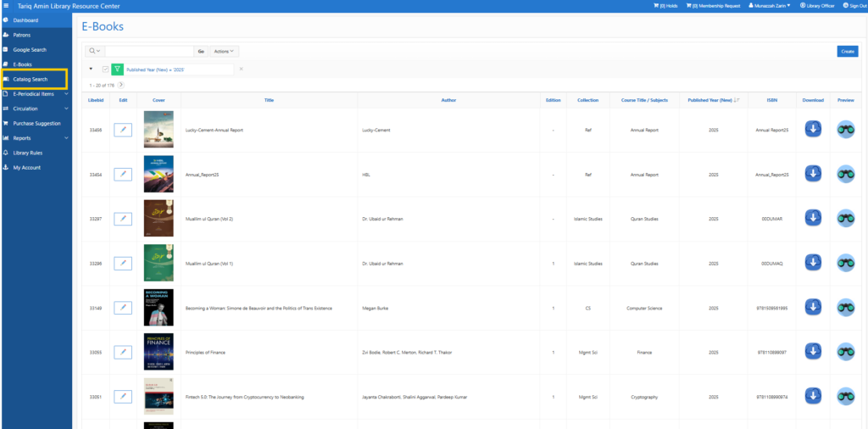868x429 pixels.
Task: Download the Lucky-Cement Annual Report e-book
Action: [813, 130]
